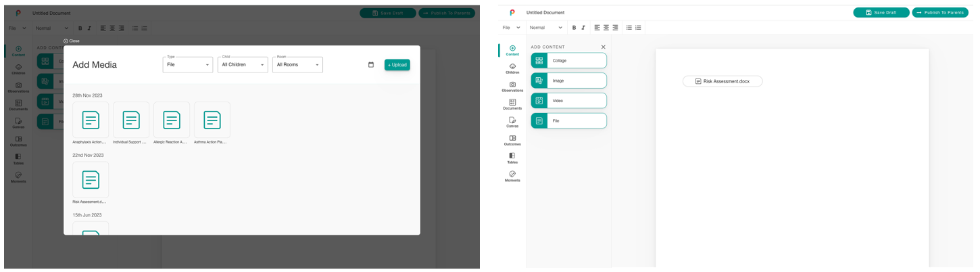Click the '15th Jun 2023' date heading
This screenshot has height=272, width=980.
87,214
